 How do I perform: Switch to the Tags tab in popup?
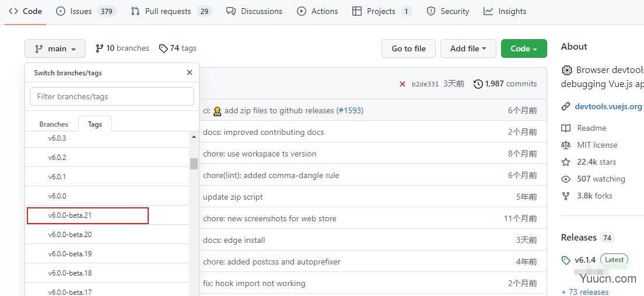[x=95, y=124]
